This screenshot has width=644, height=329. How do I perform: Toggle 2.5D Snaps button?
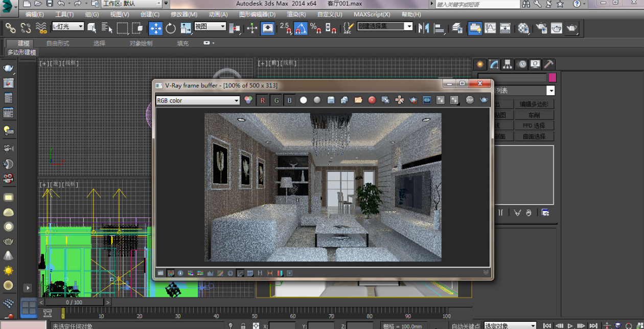pos(285,28)
